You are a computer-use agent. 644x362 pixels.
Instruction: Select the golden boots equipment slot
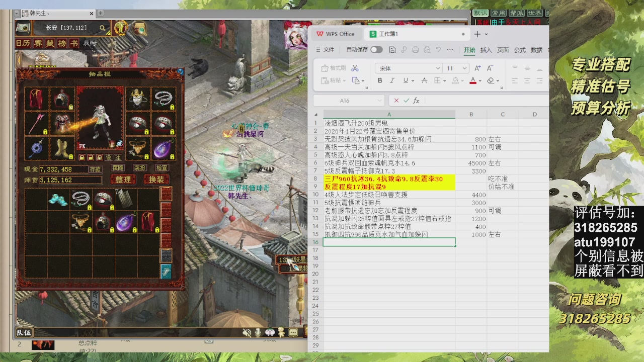click(62, 148)
